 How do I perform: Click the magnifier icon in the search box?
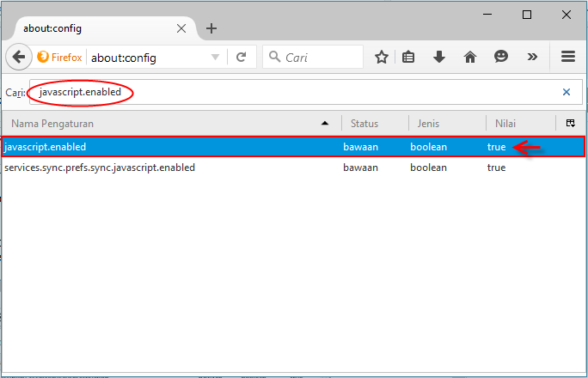[x=274, y=57]
